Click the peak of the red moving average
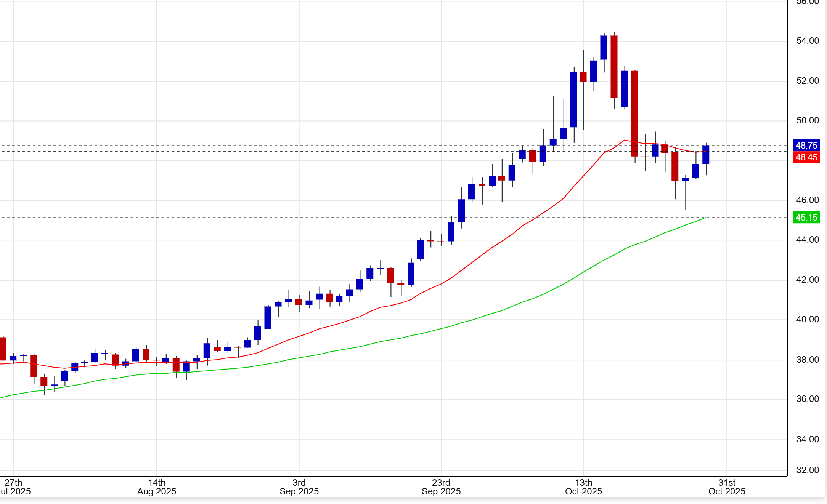Screen dimensions: 827x504 tap(625, 140)
